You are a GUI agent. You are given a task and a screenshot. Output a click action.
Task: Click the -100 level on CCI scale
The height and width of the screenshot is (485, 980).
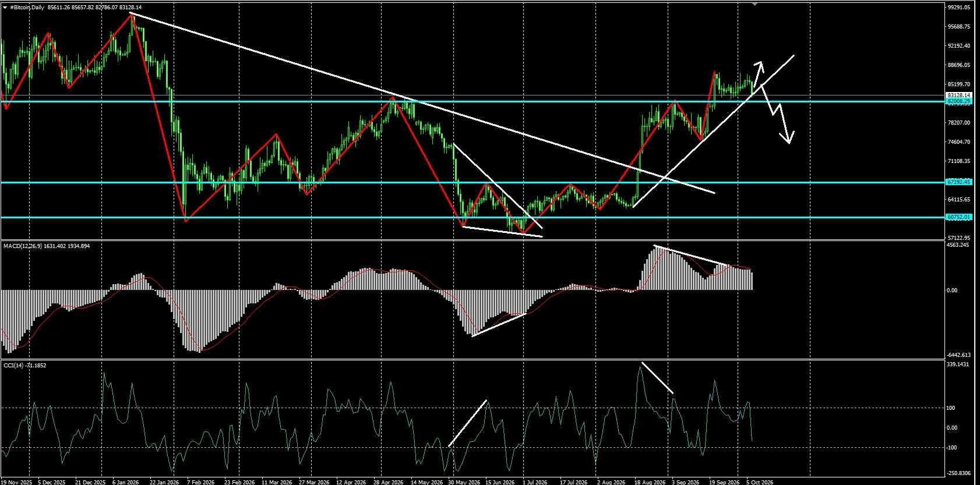coord(952,448)
